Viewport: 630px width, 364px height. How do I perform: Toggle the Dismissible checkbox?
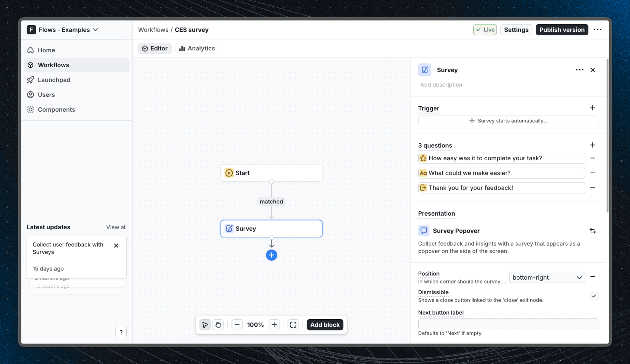[x=594, y=296]
